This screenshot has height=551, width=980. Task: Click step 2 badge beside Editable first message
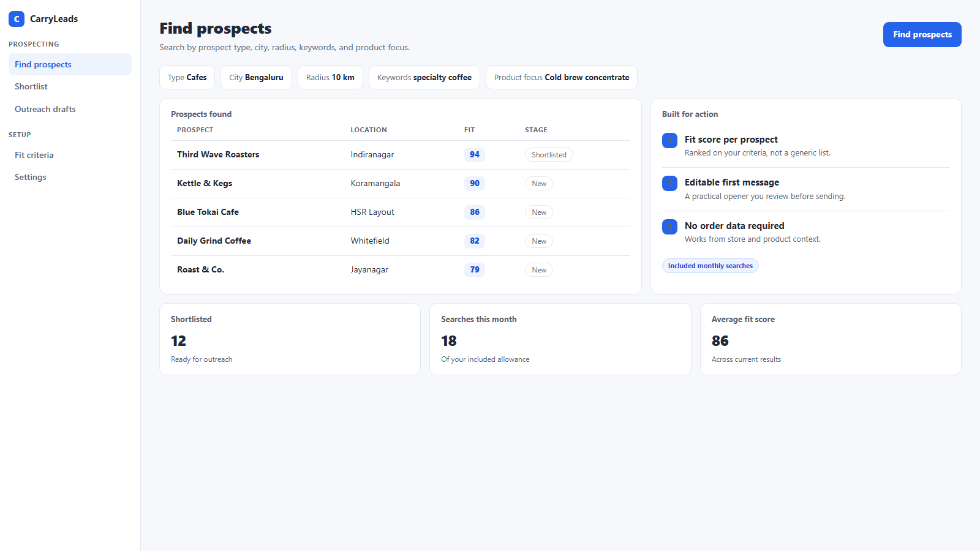[669, 183]
